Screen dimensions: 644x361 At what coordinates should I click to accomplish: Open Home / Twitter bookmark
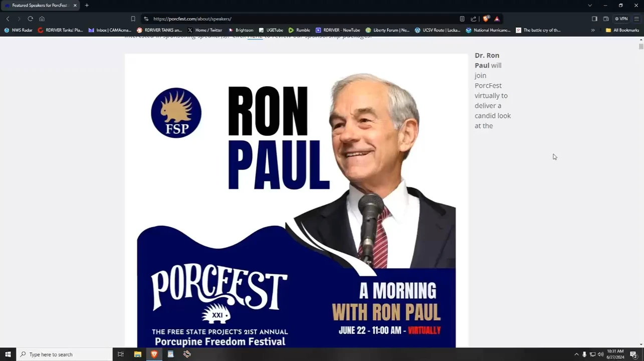(204, 30)
